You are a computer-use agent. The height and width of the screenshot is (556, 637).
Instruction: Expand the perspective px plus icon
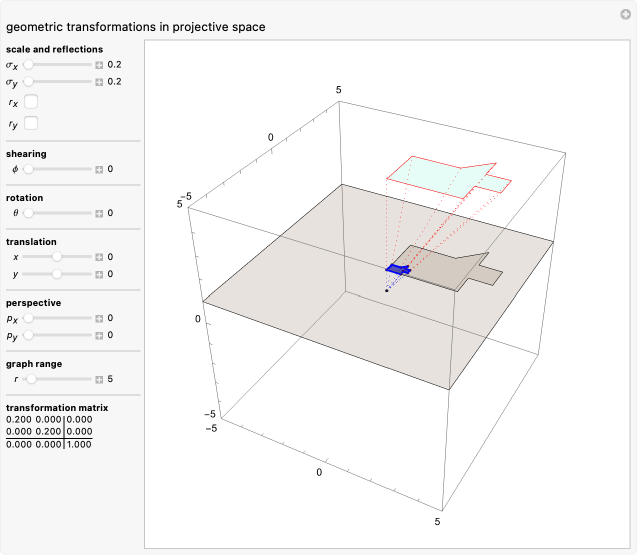point(99,318)
